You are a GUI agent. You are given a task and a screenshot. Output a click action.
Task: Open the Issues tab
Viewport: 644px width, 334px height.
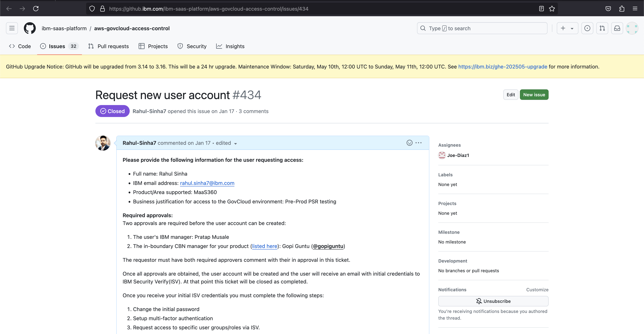pyautogui.click(x=59, y=46)
